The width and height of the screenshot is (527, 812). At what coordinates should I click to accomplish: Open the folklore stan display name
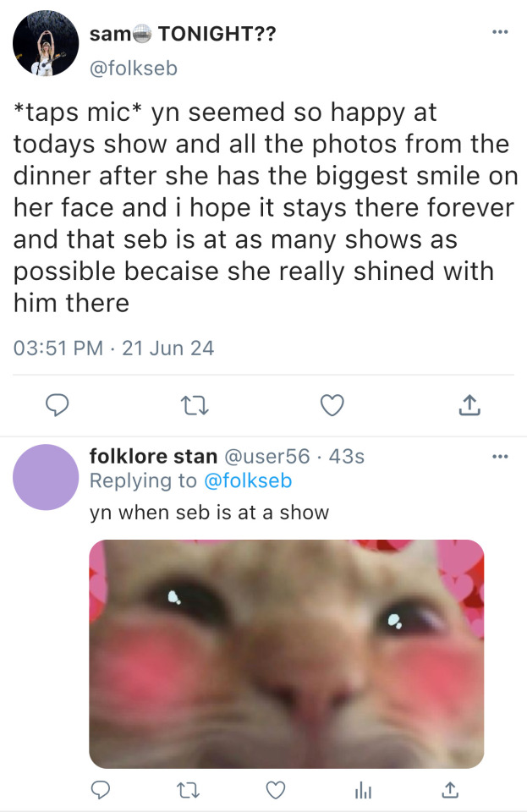pos(153,457)
